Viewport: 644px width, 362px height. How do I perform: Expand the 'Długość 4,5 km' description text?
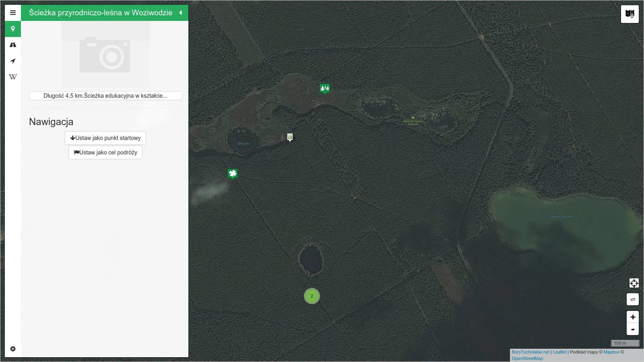tap(105, 96)
